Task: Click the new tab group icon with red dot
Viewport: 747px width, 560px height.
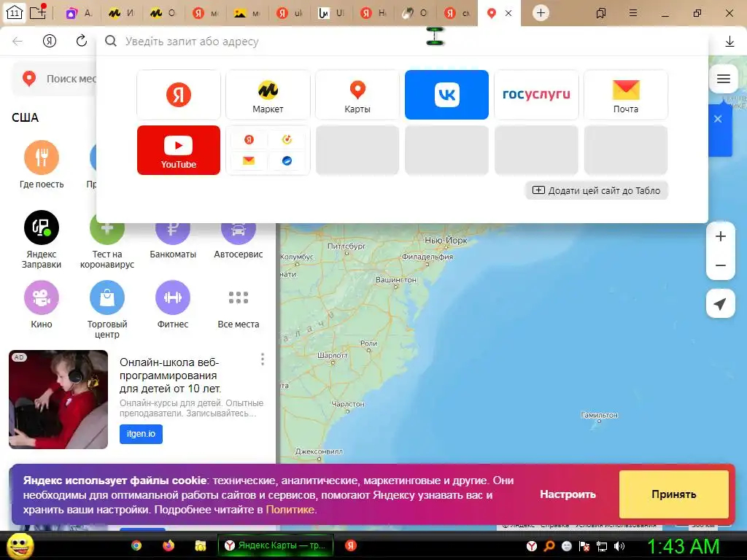Action: 38,12
